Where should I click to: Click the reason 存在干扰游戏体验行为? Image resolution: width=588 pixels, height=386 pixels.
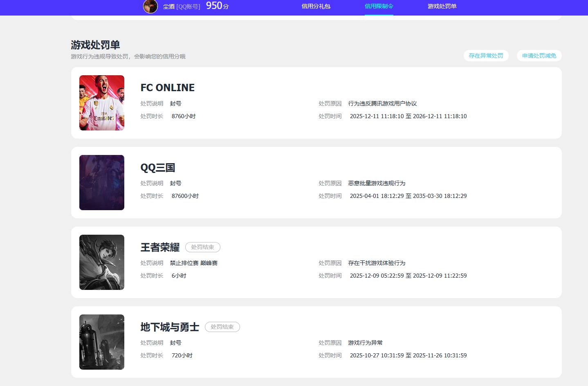click(x=377, y=263)
